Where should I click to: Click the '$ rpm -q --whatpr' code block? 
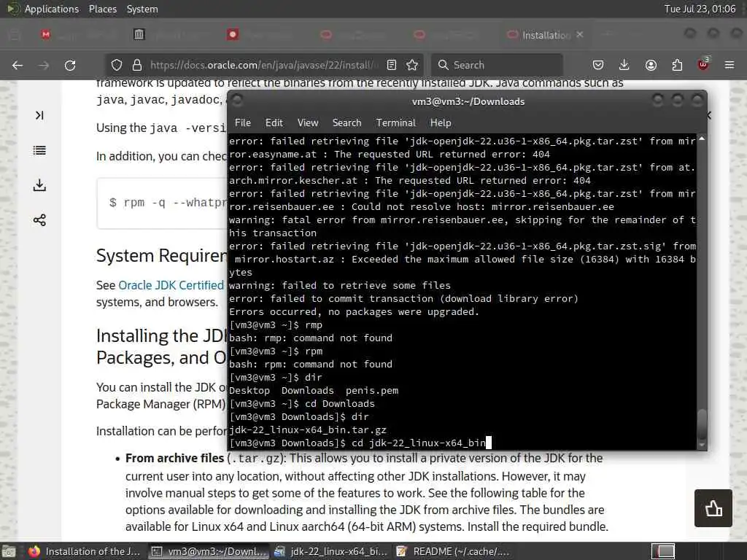pyautogui.click(x=162, y=203)
